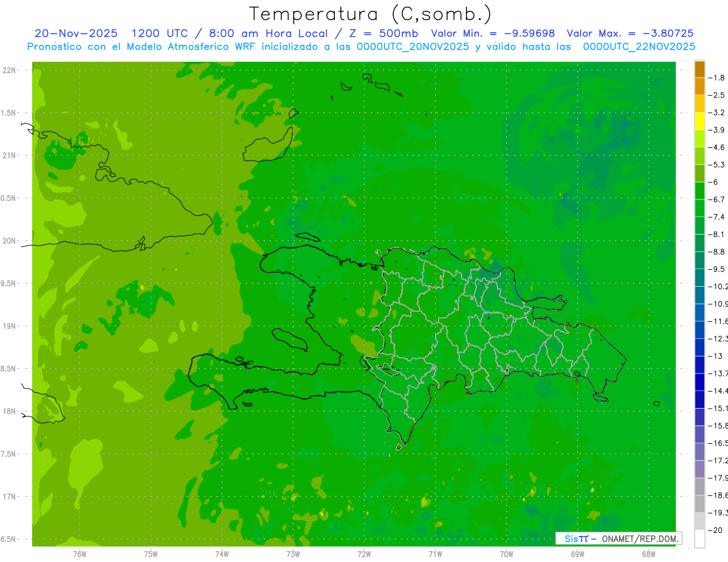Click the purple swatch between -17.2 and -17.9
Screen dimensions: 728x562
coord(699,469)
